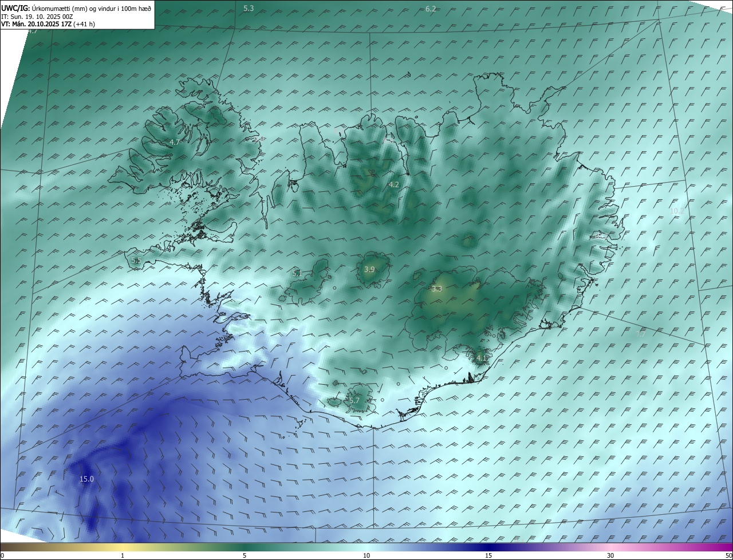Click the '10.2' value label off the east coast
733x560 pixels.
[x=677, y=211]
